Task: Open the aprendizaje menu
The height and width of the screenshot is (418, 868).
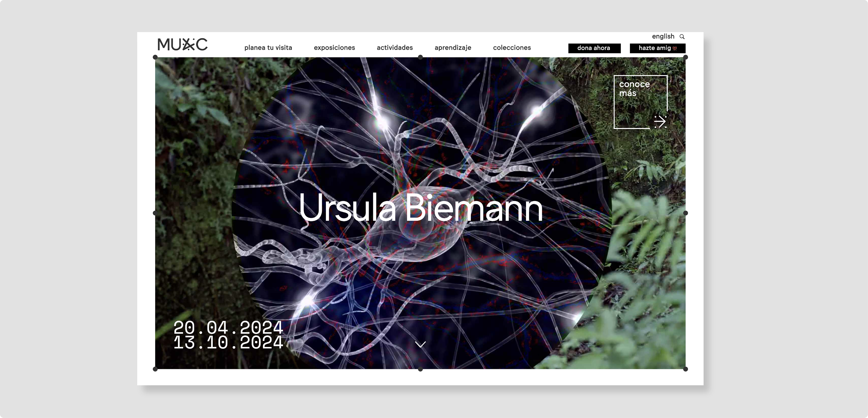Action: tap(453, 47)
